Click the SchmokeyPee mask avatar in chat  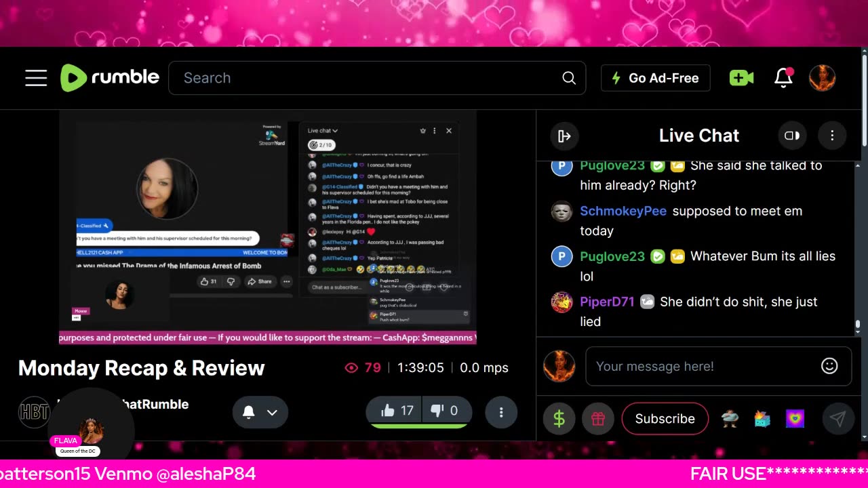pos(561,211)
